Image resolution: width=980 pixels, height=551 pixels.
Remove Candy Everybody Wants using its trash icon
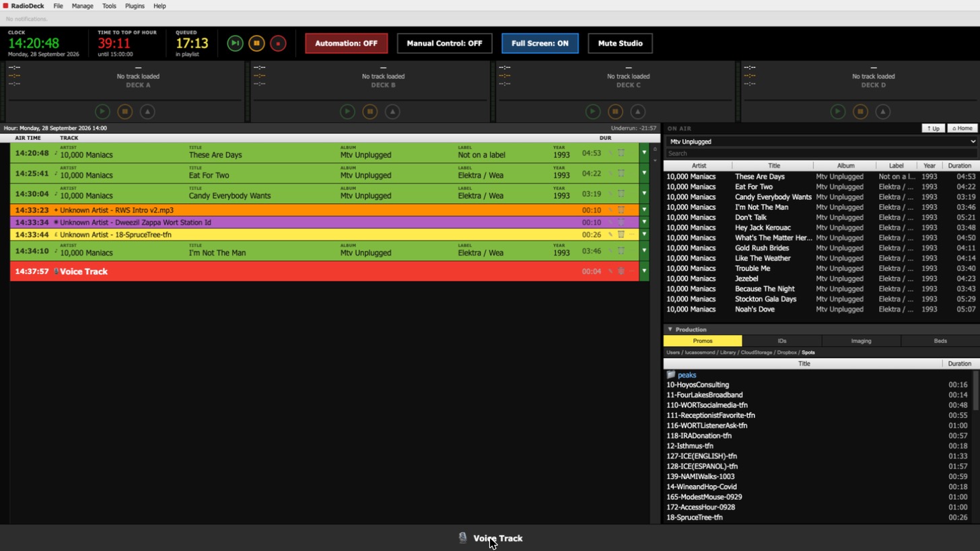pos(621,194)
